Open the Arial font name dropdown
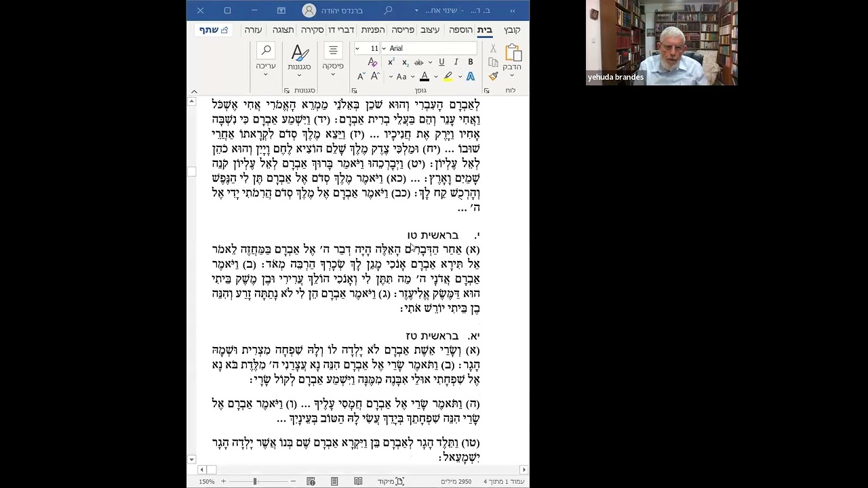This screenshot has width=868, height=488. tap(384, 48)
